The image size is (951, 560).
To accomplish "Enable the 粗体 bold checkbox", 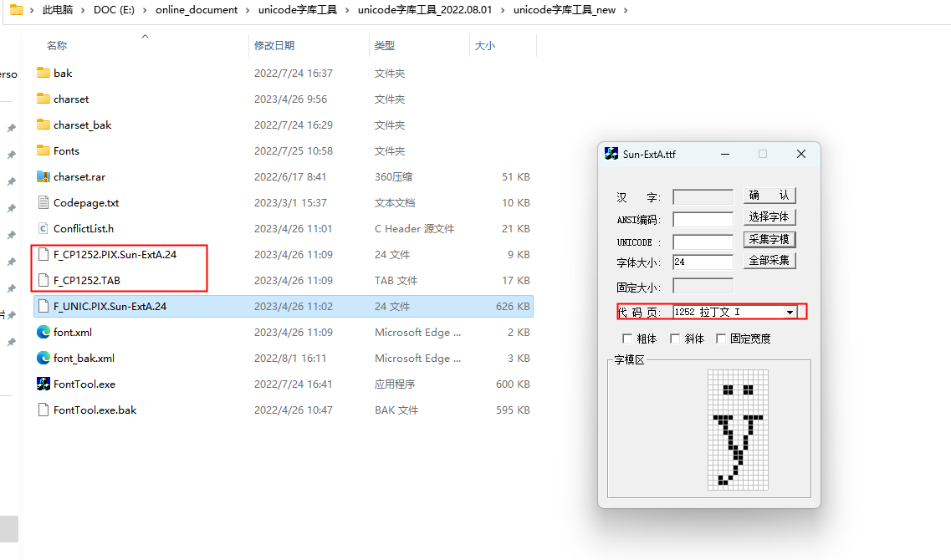I will pyautogui.click(x=627, y=339).
